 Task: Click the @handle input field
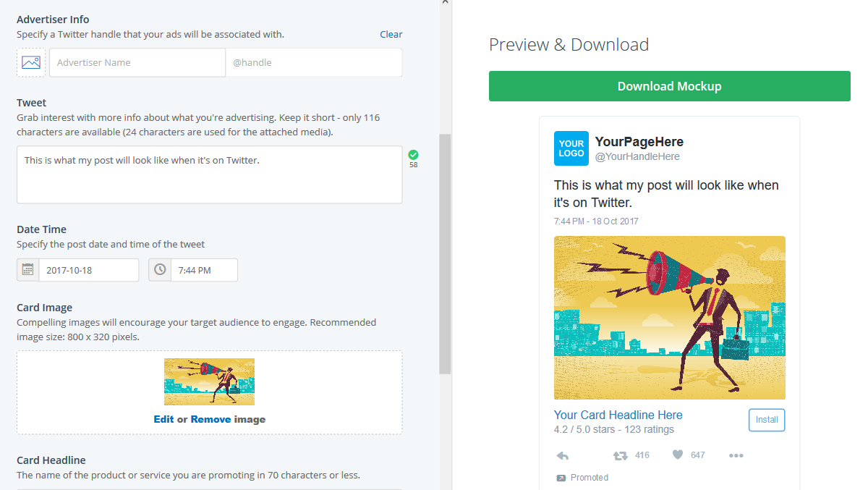pyautogui.click(x=314, y=62)
